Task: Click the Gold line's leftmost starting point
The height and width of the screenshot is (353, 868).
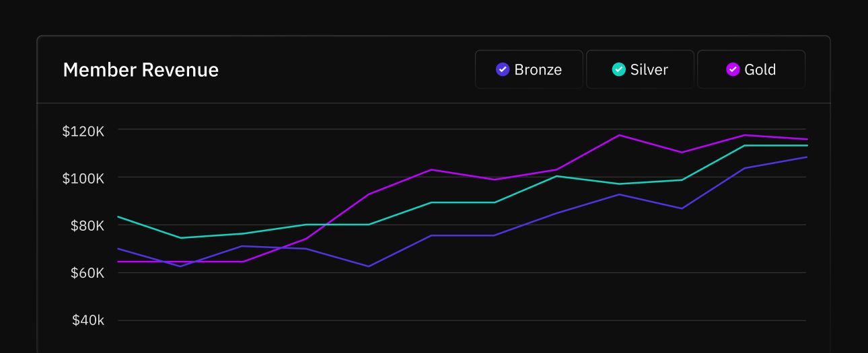Action: pyautogui.click(x=118, y=262)
